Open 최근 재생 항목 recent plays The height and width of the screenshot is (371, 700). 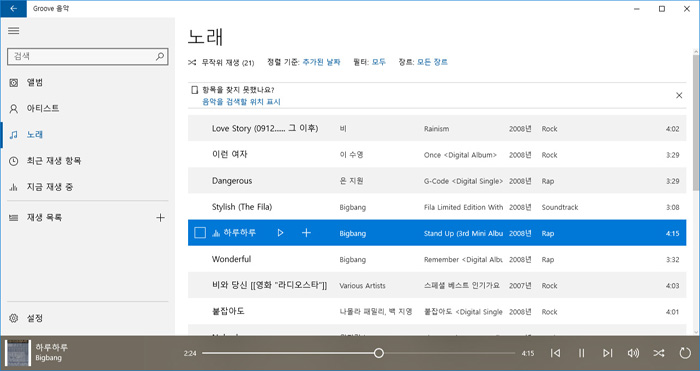coord(87,161)
